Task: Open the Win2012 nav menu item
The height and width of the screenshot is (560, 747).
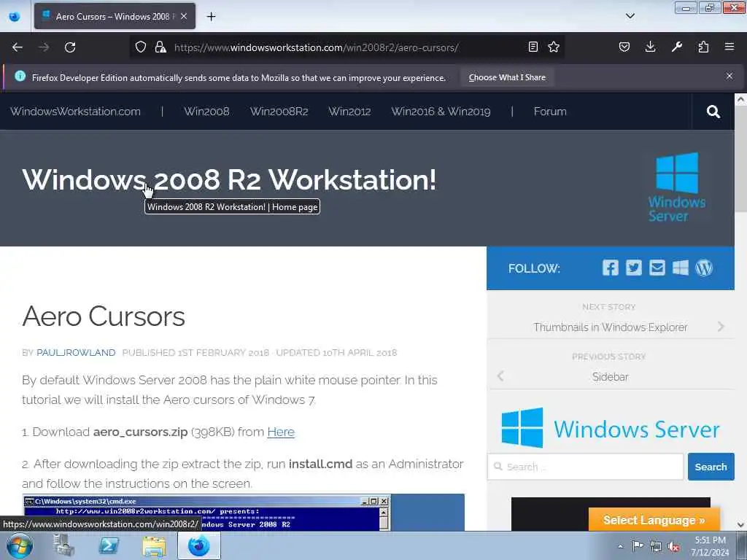Action: (x=349, y=112)
